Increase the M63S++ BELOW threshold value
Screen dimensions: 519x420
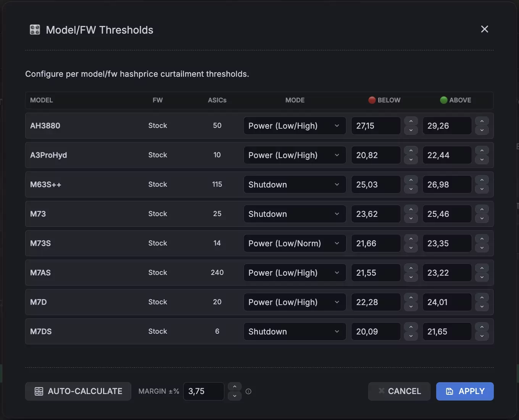tap(411, 180)
